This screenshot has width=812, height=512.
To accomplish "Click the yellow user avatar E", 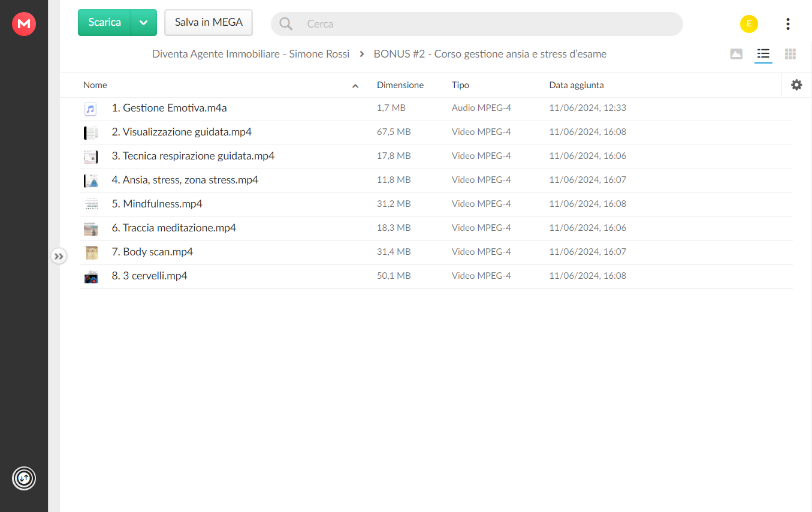I will pos(749,24).
